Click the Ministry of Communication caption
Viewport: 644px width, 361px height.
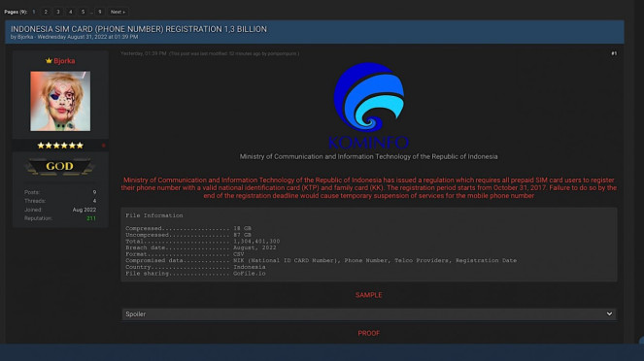pos(369,156)
